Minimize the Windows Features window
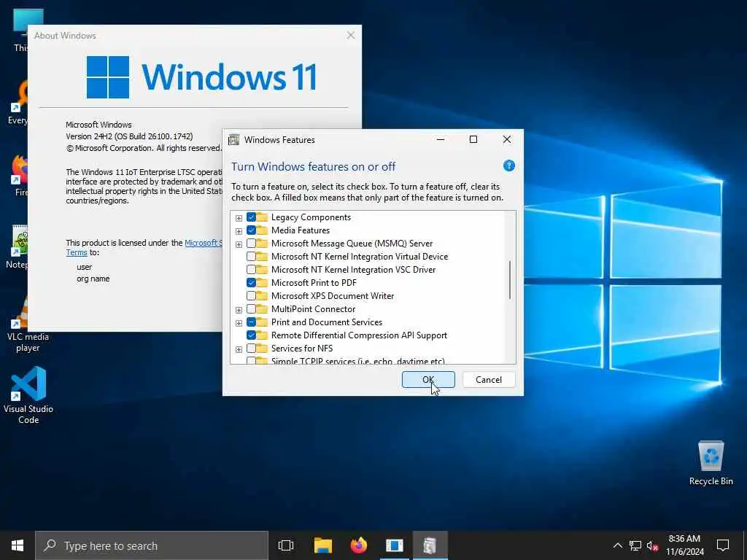The width and height of the screenshot is (747, 560). coord(441,139)
